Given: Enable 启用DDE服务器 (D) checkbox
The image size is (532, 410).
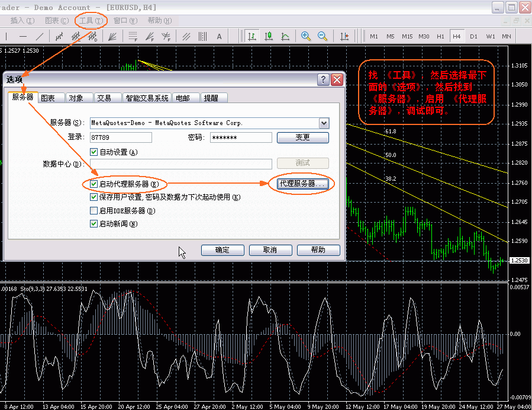Looking at the screenshot, I should click(94, 210).
